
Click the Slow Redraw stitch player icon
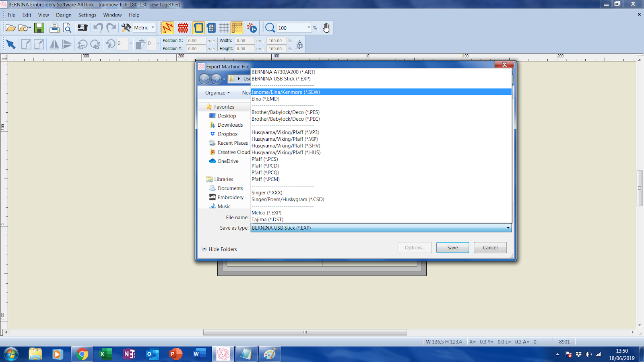tap(252, 28)
